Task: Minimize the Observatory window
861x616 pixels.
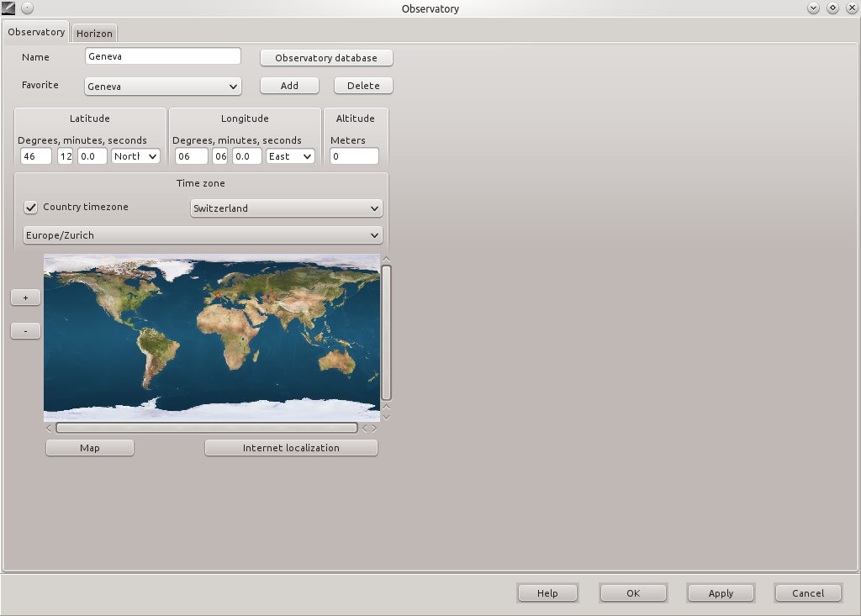Action: pyautogui.click(x=813, y=8)
